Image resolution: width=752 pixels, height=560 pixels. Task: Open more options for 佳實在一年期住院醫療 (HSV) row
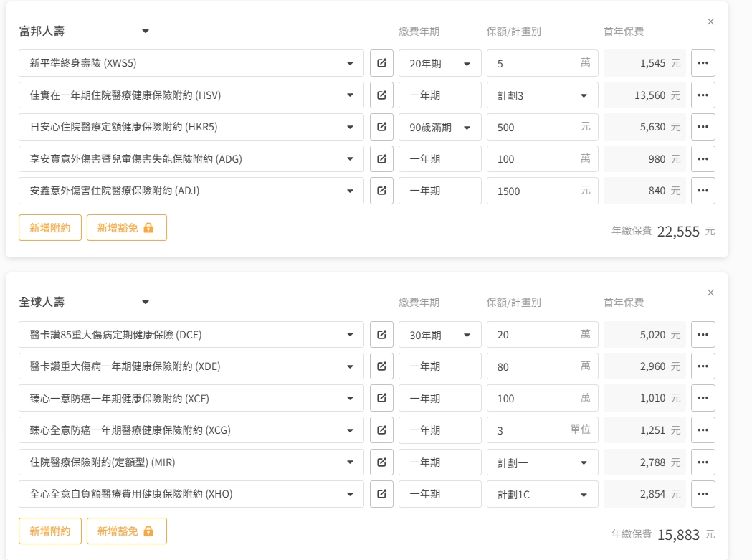pyautogui.click(x=703, y=95)
